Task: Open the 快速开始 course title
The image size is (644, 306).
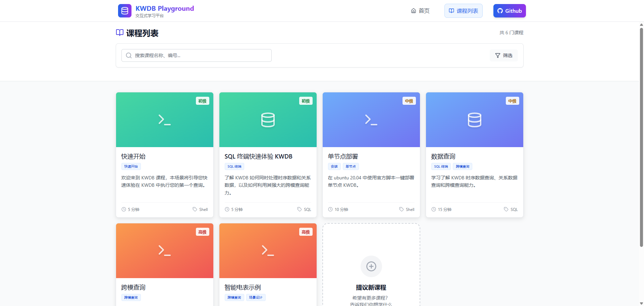Action: (x=133, y=157)
